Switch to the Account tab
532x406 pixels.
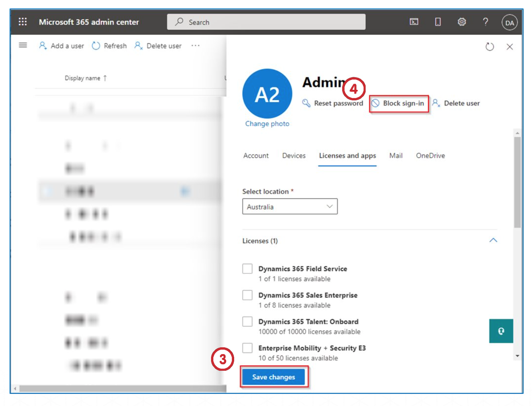[256, 156]
